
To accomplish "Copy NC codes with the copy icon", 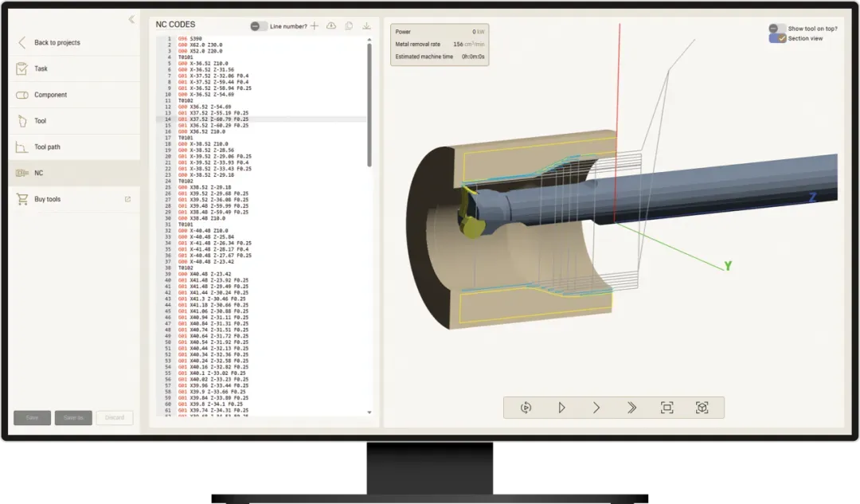I will (349, 25).
